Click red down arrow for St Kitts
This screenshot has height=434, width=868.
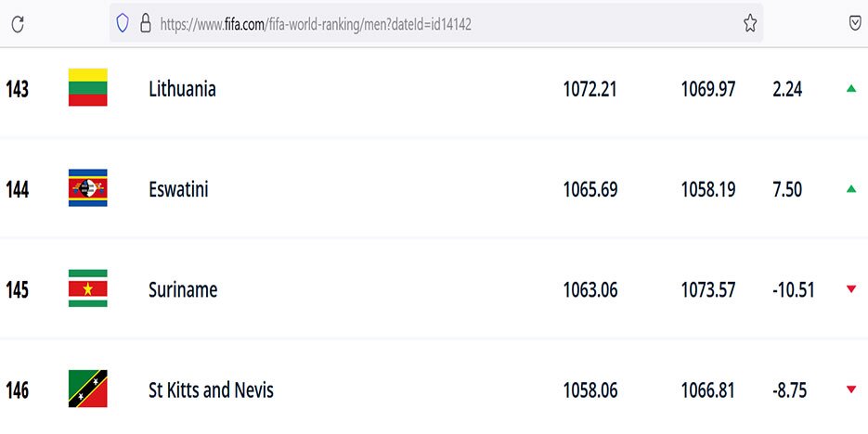pos(850,389)
